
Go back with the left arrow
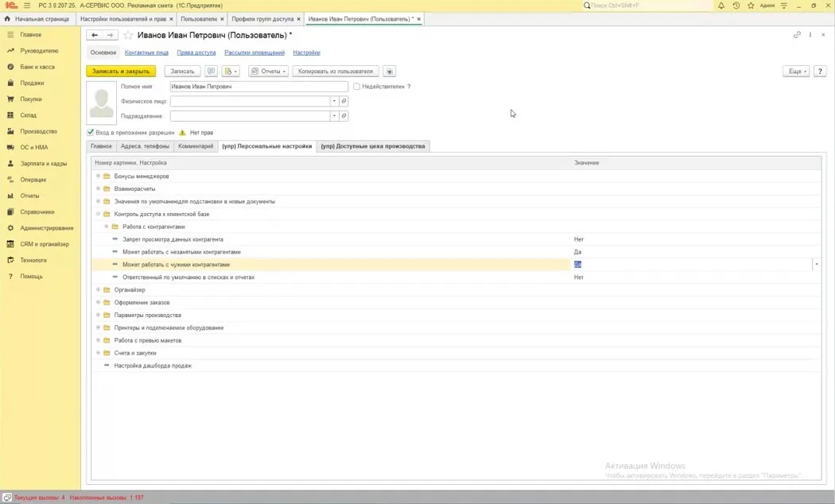pyautogui.click(x=95, y=35)
